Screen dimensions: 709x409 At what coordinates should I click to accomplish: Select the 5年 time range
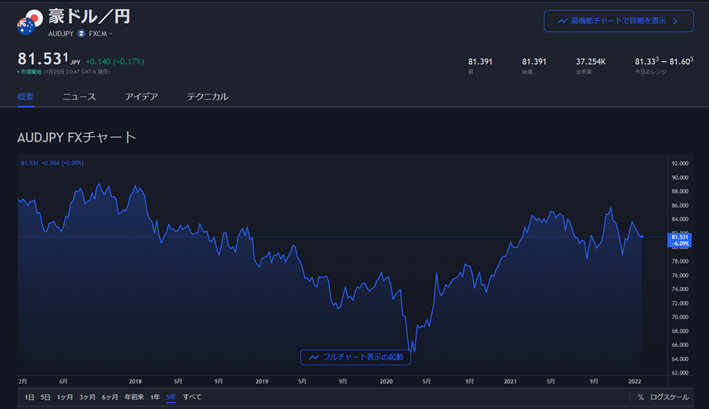(x=171, y=397)
